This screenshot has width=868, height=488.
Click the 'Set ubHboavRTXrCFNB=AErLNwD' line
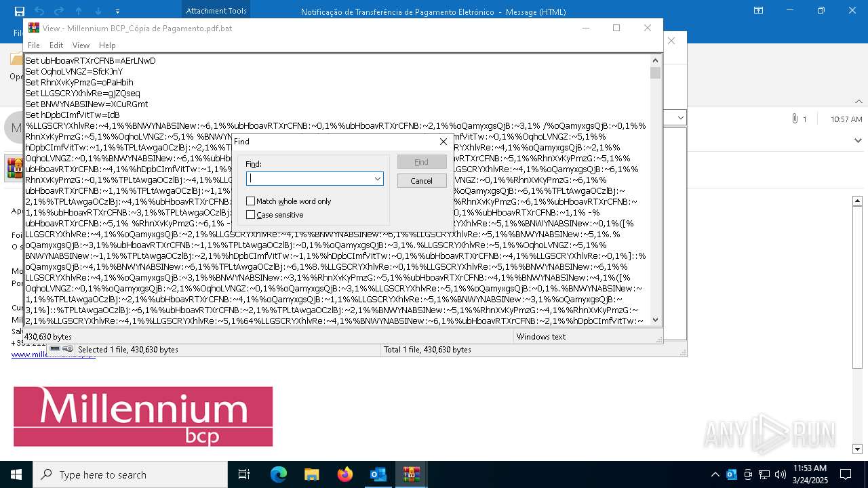90,60
